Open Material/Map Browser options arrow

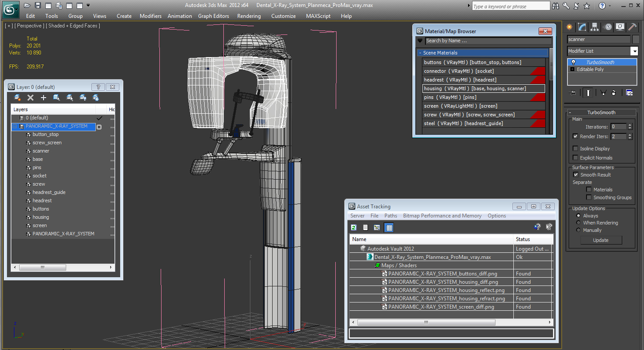tap(420, 41)
